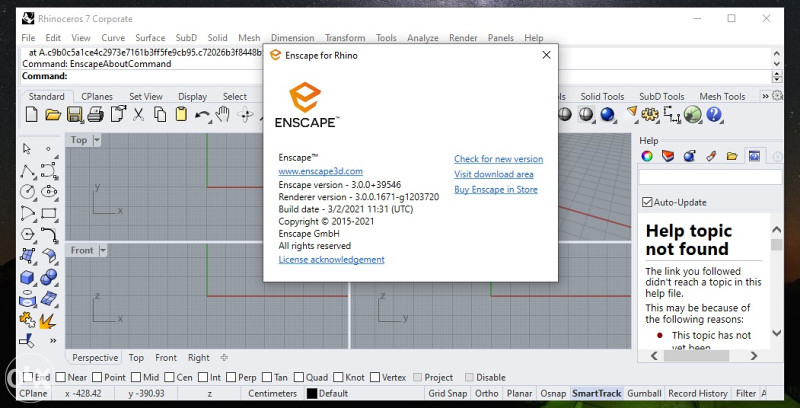Click the blue question mark Help icon
The image size is (800, 408).
point(714,114)
